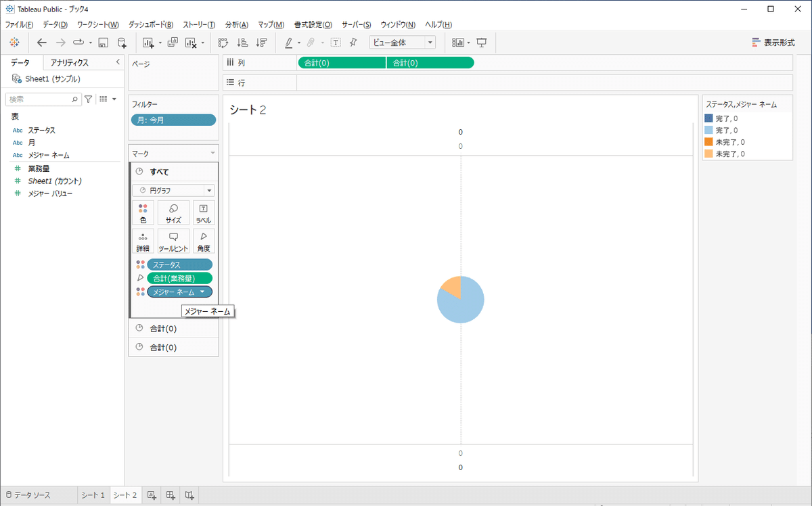This screenshot has height=506, width=812.
Task: Click the 詳細 detail button
Action: 143,241
